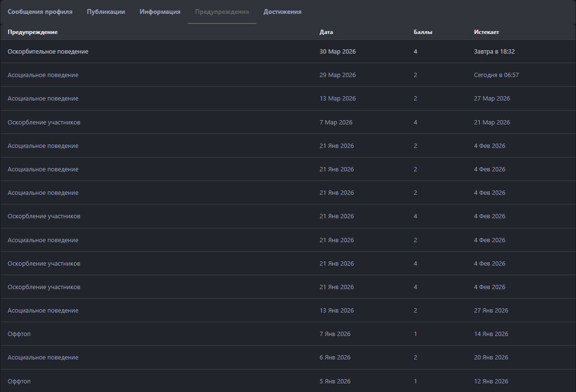This screenshot has width=576, height=392.
Task: Open the Оскорбительное поведение warning
Action: point(48,51)
